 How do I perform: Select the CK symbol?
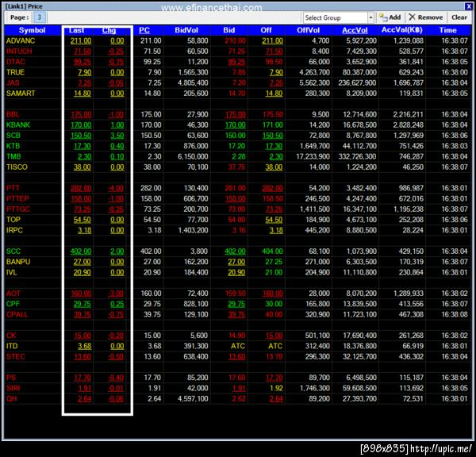click(11, 336)
